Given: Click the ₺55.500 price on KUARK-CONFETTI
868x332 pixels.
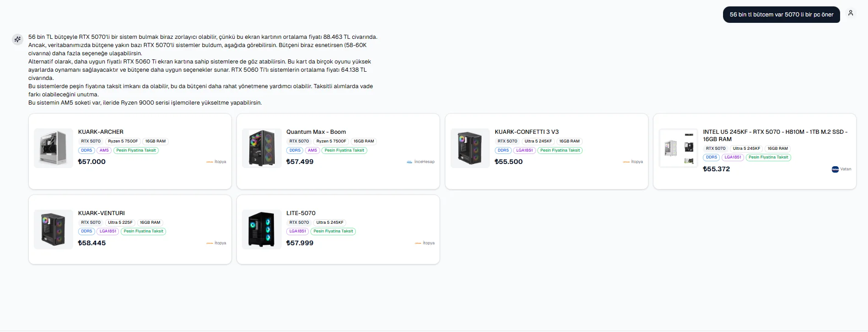Looking at the screenshot, I should pos(509,162).
